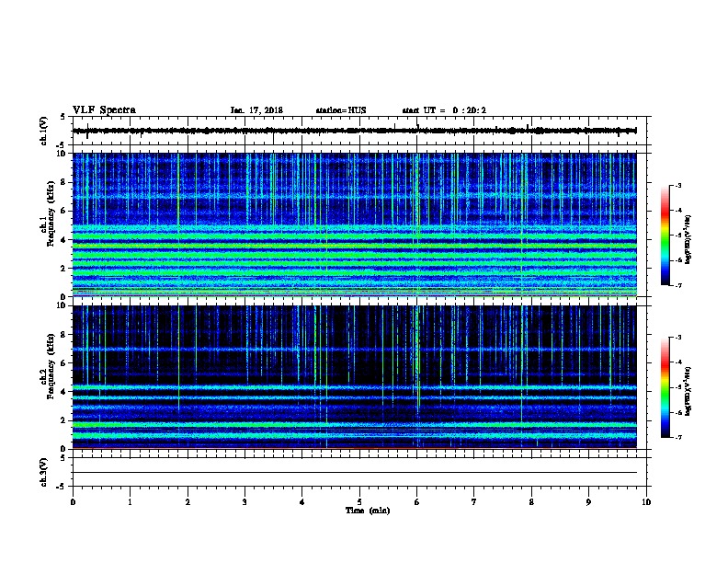The image size is (728, 563).
Task: Click the "Time (min)" x-axis label
Action: click(x=368, y=511)
